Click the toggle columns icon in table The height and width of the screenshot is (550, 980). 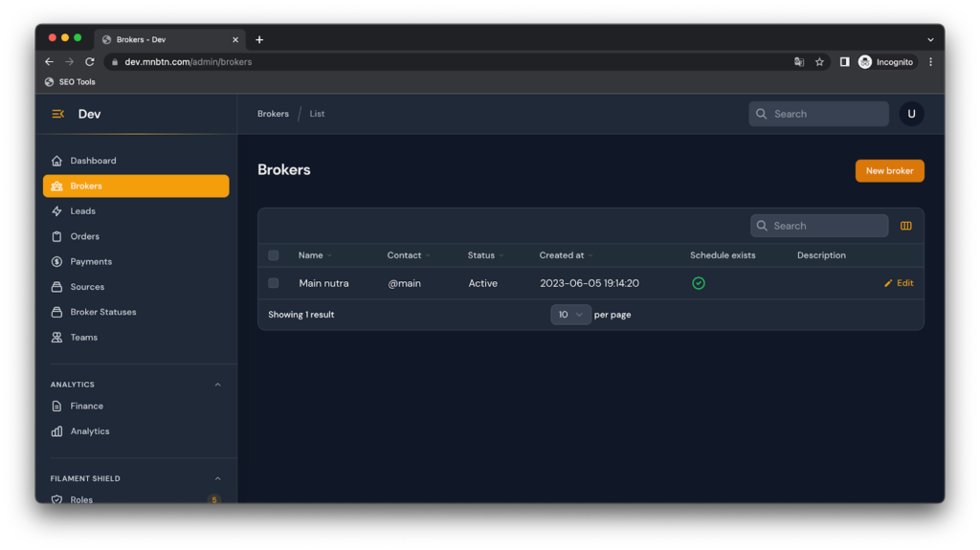click(x=905, y=226)
